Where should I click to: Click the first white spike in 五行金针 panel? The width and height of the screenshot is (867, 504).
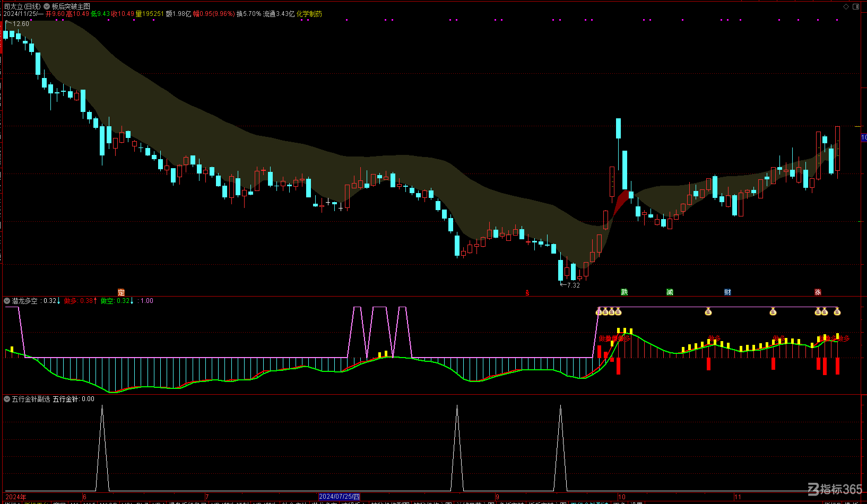(x=102, y=448)
